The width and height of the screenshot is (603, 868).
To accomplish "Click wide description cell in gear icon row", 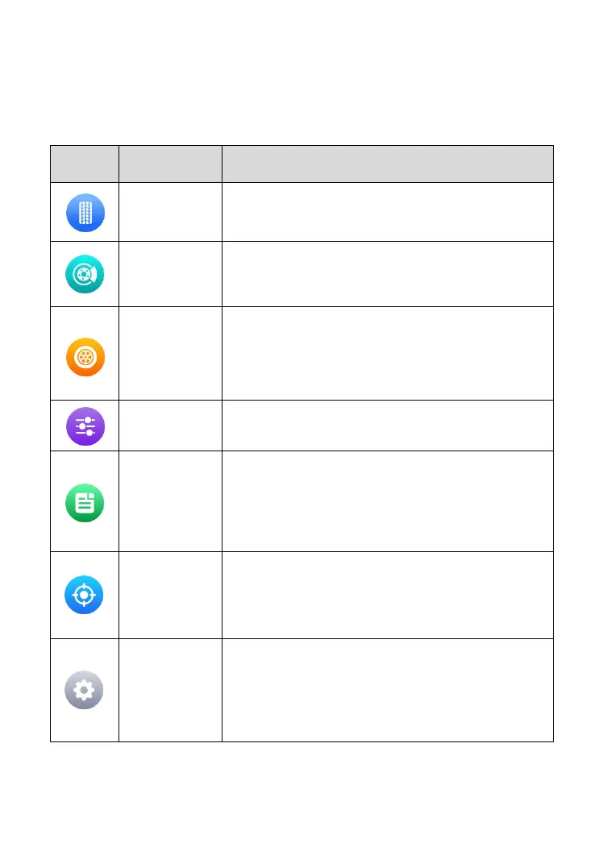I will [388, 690].
